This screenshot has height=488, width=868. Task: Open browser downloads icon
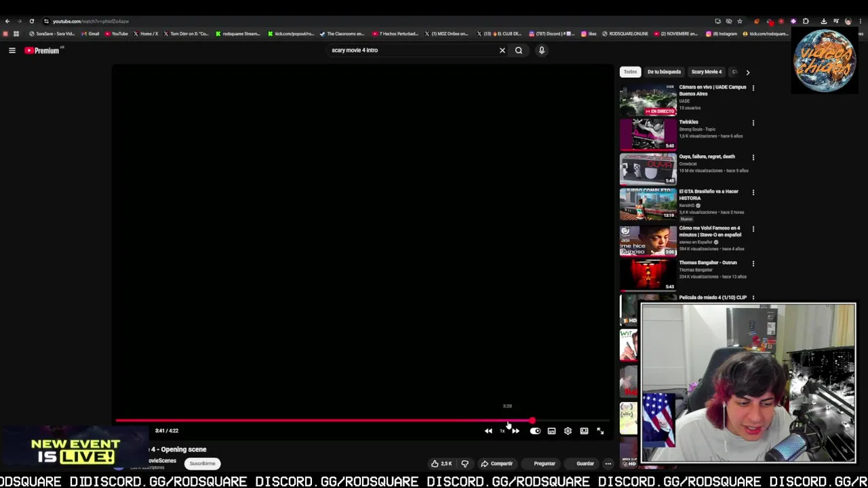click(x=823, y=21)
